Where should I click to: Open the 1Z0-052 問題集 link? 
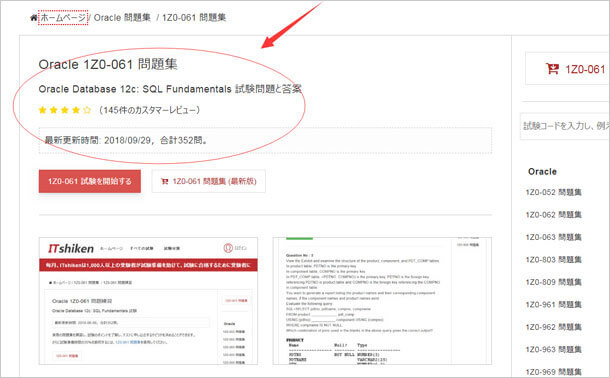click(553, 192)
